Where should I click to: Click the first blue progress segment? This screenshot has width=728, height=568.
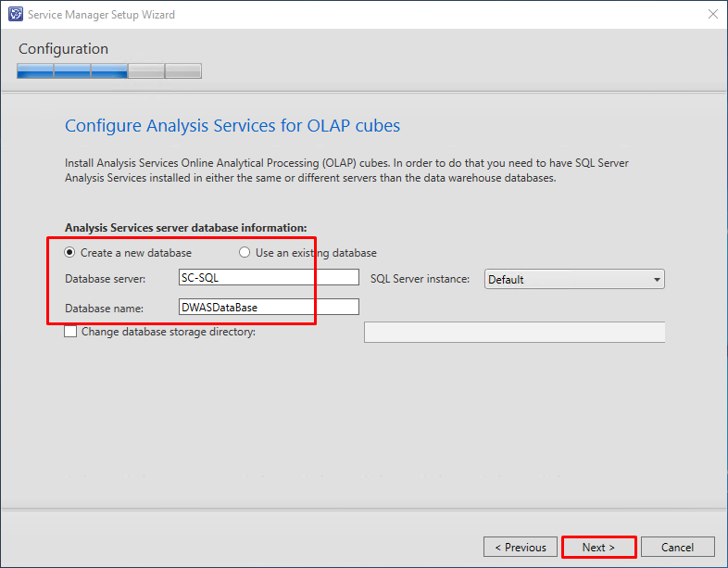pyautogui.click(x=35, y=71)
